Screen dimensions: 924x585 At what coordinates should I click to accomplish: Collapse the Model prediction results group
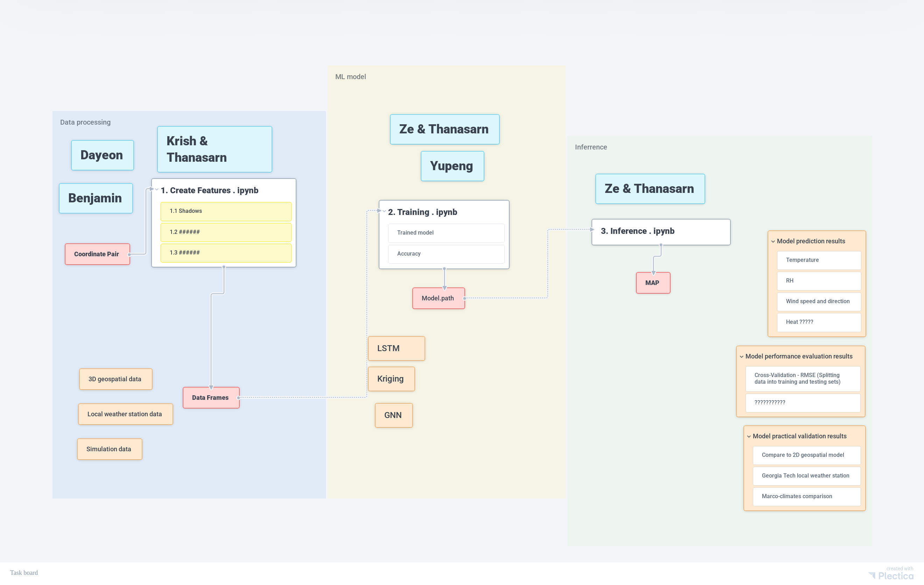click(x=773, y=242)
